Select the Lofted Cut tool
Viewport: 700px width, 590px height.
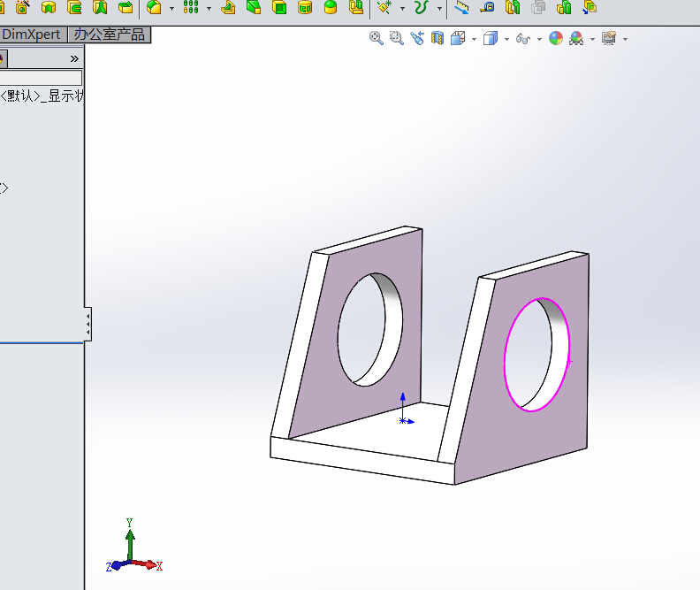click(100, 7)
